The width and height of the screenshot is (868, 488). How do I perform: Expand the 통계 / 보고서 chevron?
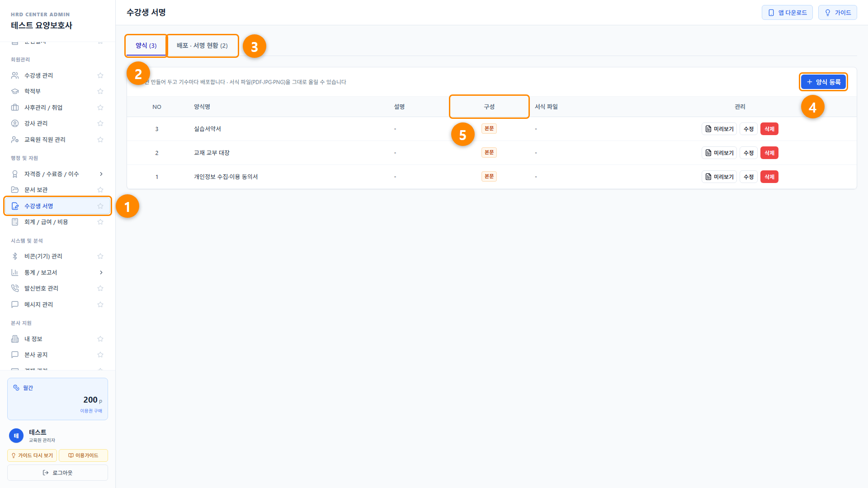[101, 272]
